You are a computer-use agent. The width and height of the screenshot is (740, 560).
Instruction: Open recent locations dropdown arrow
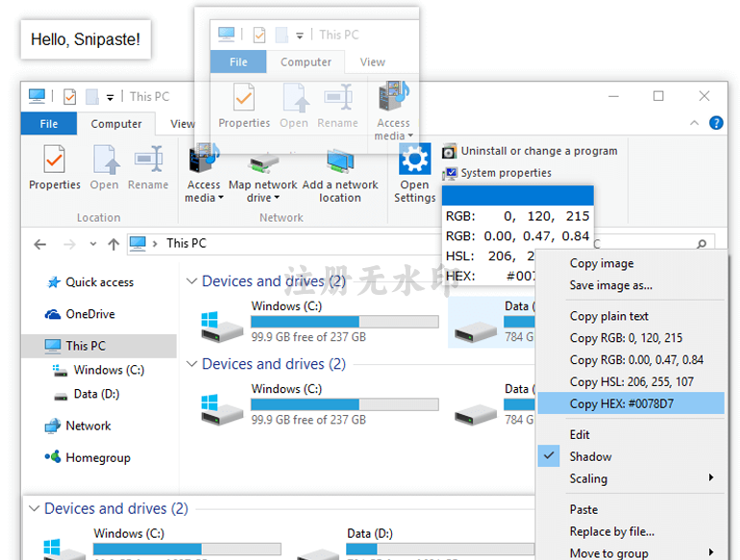(93, 244)
